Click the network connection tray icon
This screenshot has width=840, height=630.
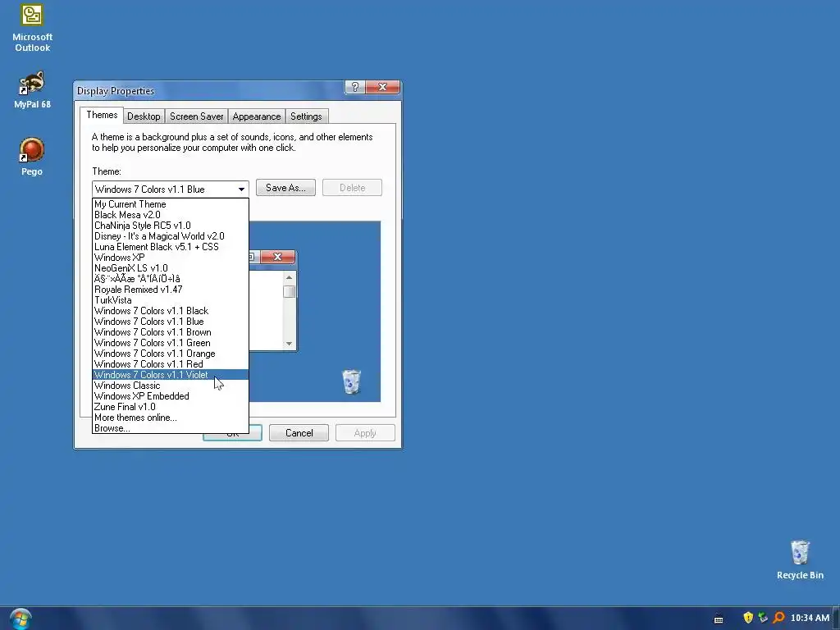pyautogui.click(x=763, y=618)
